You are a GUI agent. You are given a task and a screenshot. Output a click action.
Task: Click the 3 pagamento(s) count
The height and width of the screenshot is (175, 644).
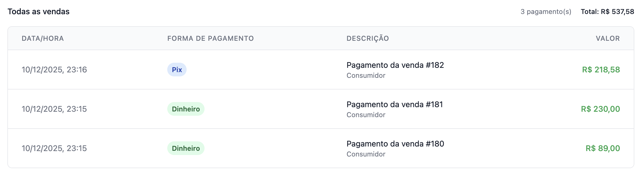coord(546,12)
